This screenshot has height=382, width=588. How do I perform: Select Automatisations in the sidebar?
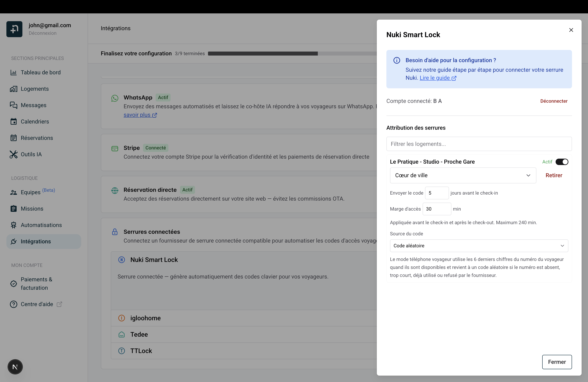(x=44, y=225)
